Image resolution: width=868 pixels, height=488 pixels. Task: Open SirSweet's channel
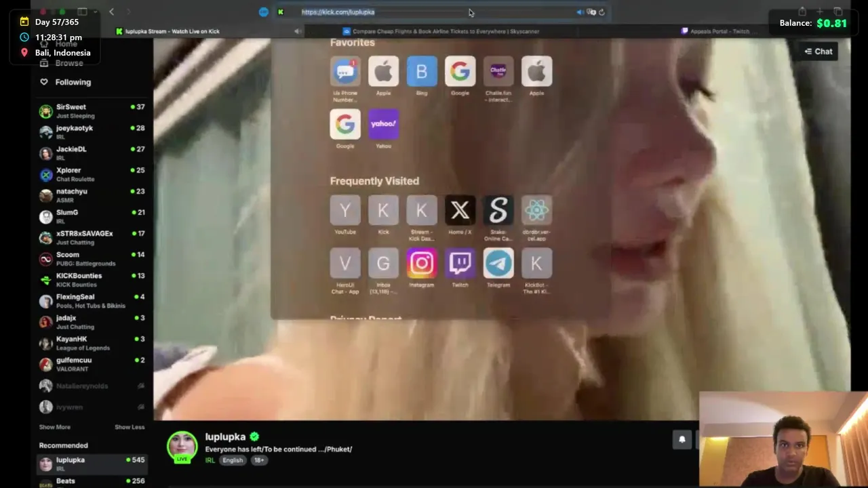(92, 111)
